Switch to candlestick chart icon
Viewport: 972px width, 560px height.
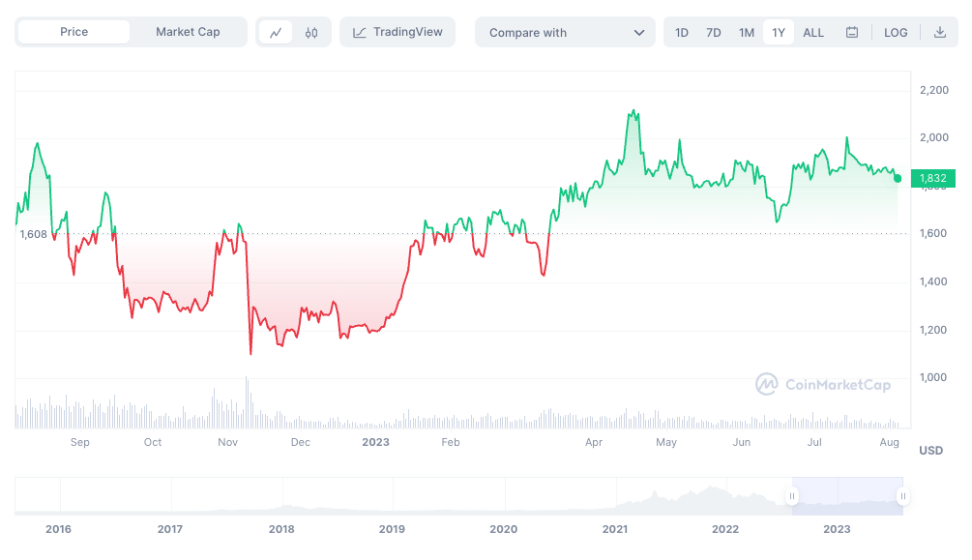click(310, 32)
